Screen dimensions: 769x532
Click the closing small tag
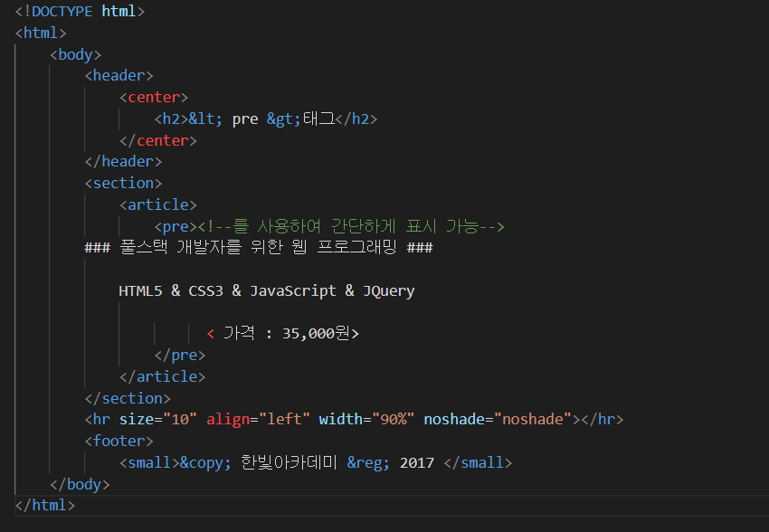coord(479,463)
